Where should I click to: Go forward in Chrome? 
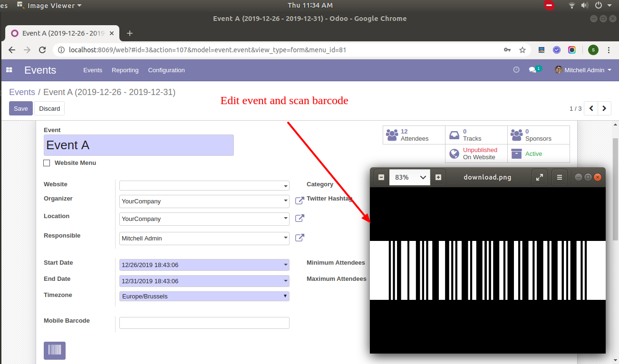(27, 49)
